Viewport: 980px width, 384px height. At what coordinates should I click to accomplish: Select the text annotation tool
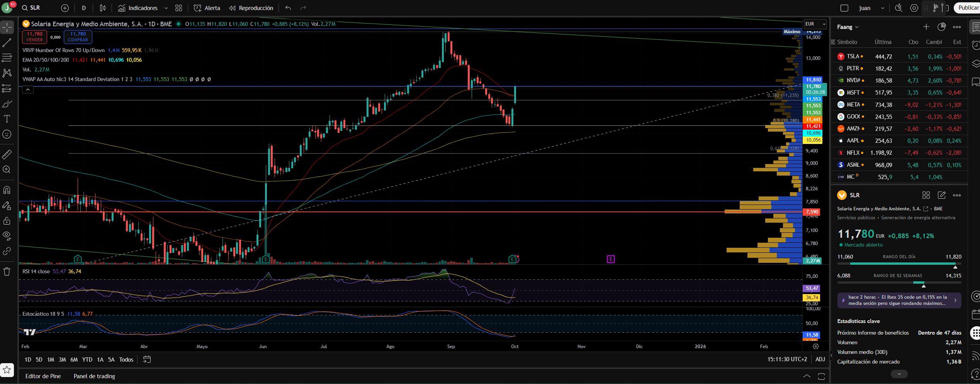(x=7, y=119)
